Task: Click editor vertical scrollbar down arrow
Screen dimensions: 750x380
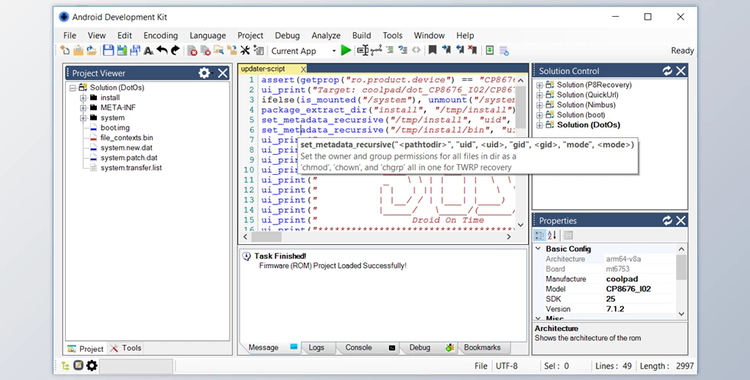Action: pyautogui.click(x=521, y=224)
